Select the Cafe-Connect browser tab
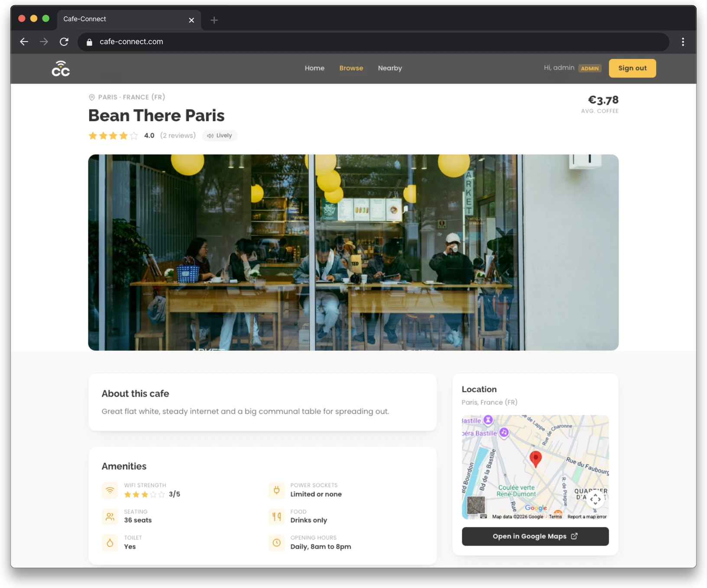707x588 pixels. click(x=129, y=19)
